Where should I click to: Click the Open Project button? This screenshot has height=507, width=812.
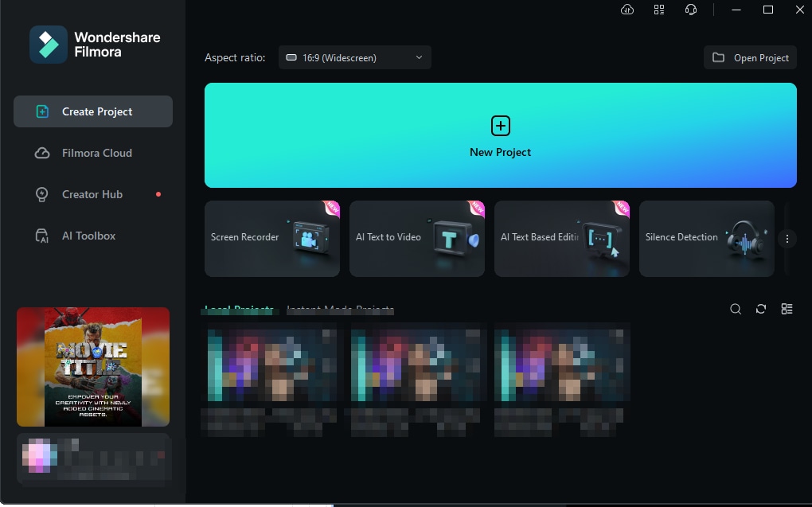(750, 57)
